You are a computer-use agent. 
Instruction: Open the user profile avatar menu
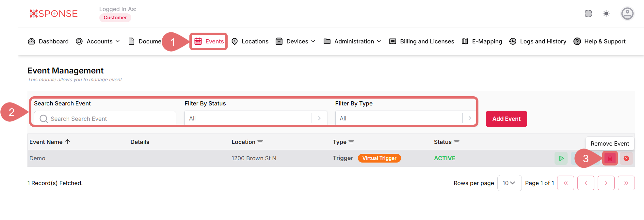(x=627, y=14)
